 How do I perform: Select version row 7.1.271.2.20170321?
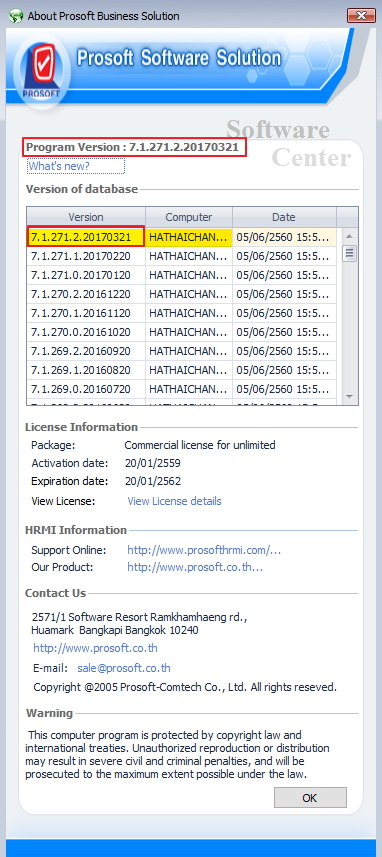(x=181, y=237)
